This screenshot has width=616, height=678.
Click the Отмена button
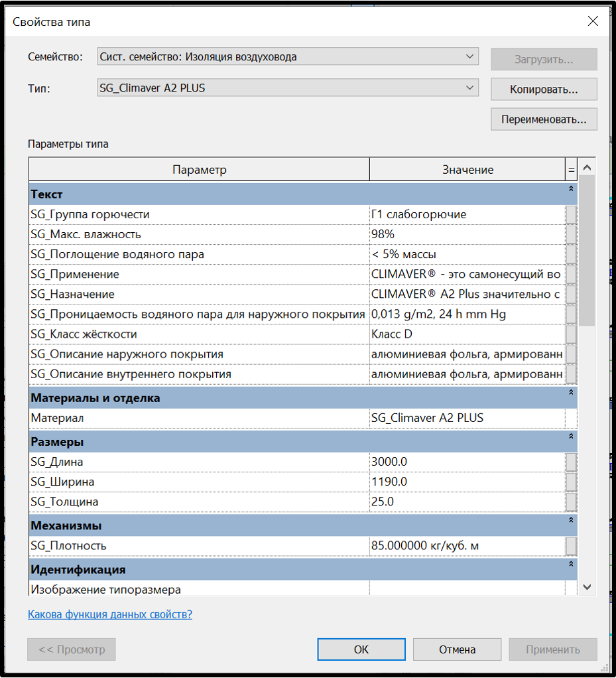click(458, 649)
